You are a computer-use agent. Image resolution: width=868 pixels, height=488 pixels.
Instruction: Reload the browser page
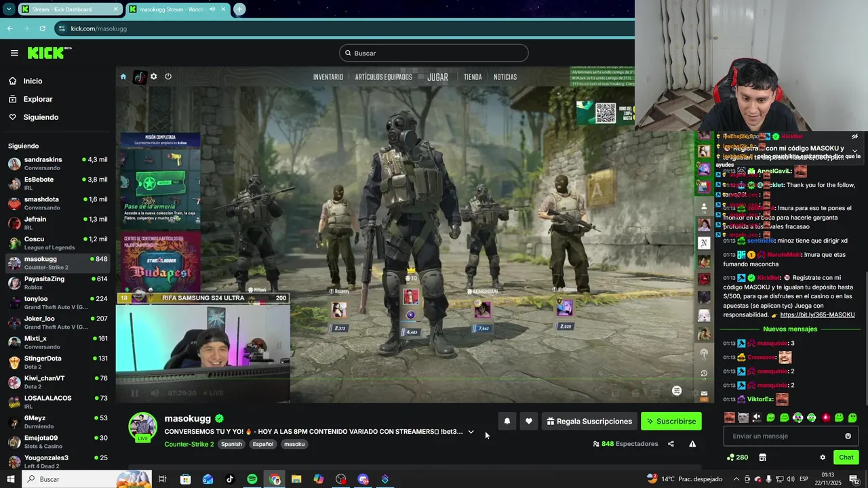click(42, 28)
